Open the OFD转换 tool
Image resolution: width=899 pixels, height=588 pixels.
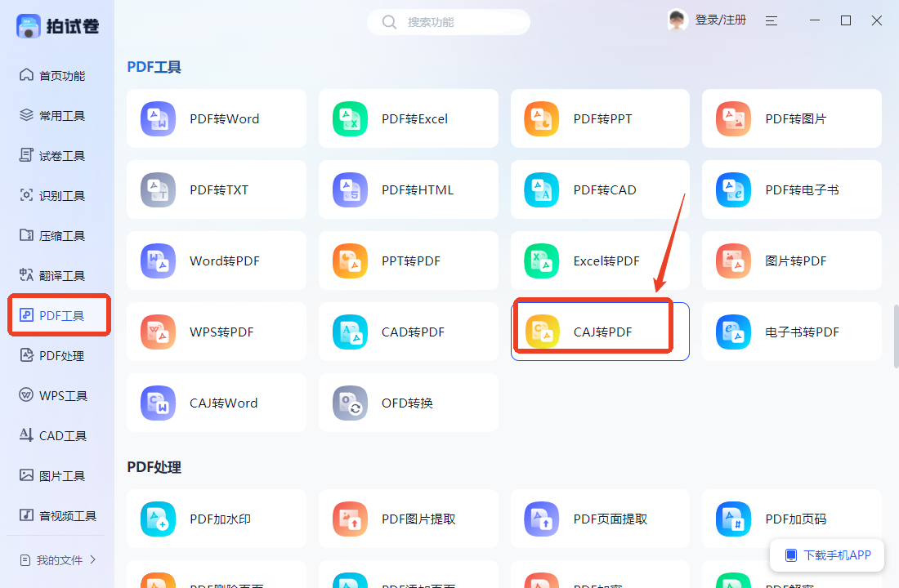[408, 403]
